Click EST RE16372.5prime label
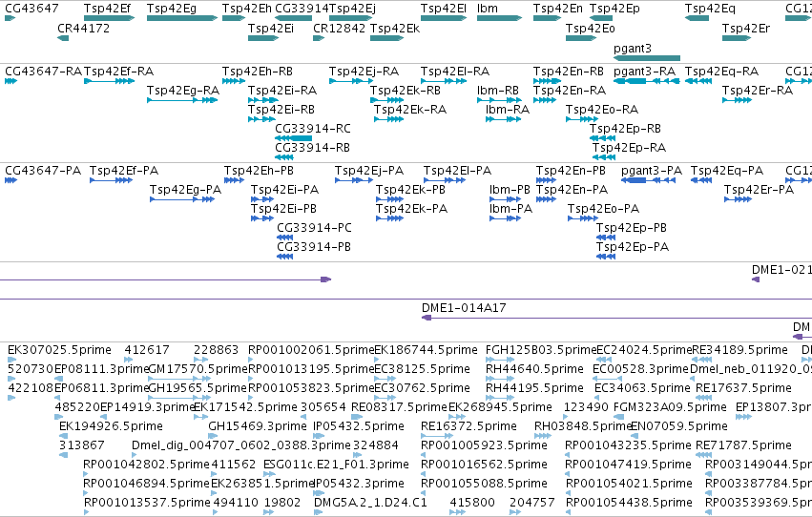The image size is (812, 517). (468, 426)
